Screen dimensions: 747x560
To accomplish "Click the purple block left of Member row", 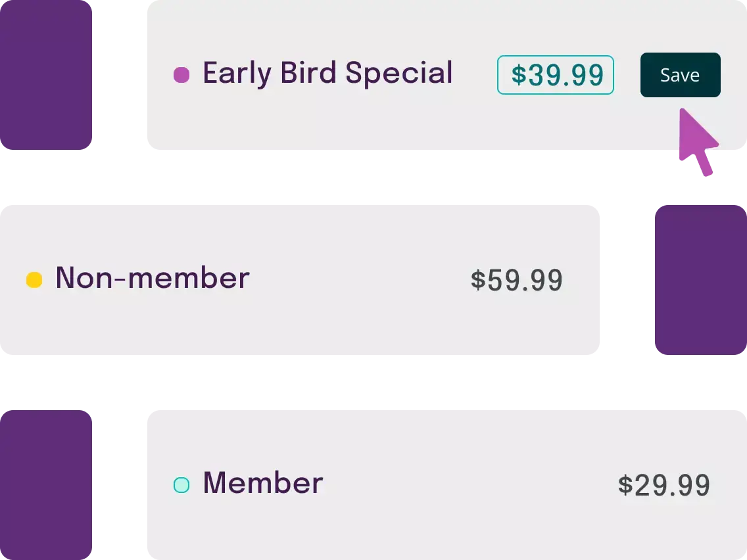I will tap(46, 485).
